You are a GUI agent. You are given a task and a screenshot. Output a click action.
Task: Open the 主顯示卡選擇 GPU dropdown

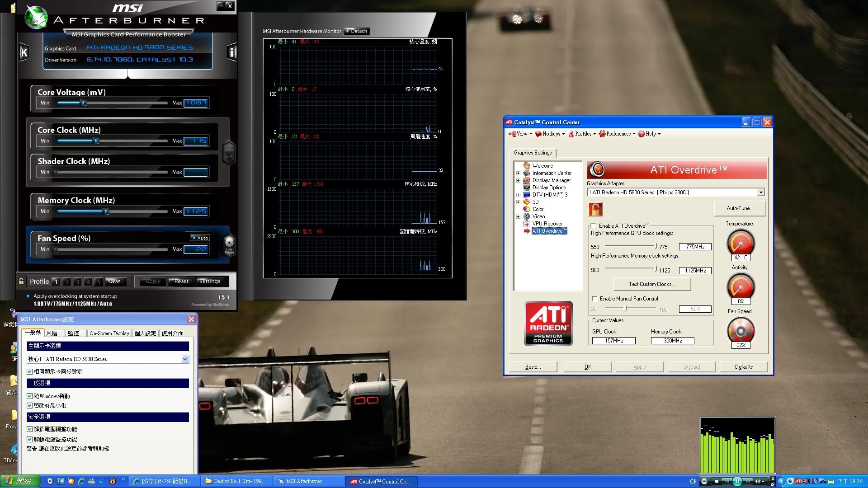click(185, 359)
